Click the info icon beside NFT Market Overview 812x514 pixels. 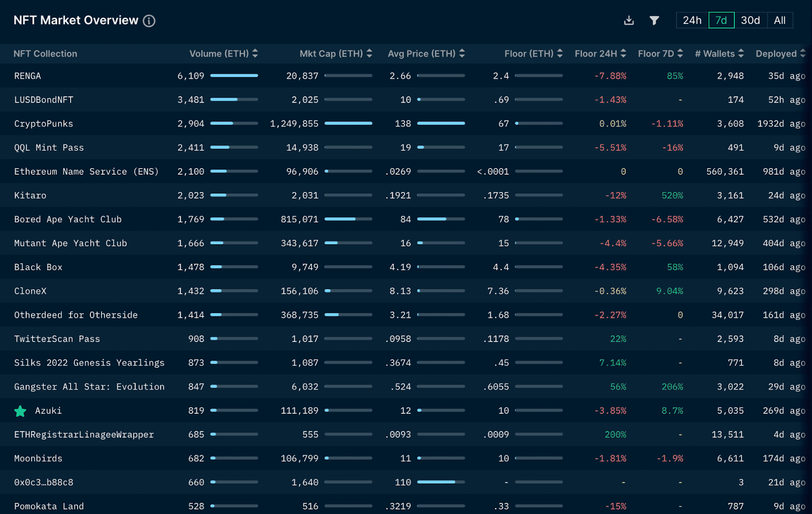[x=149, y=21]
